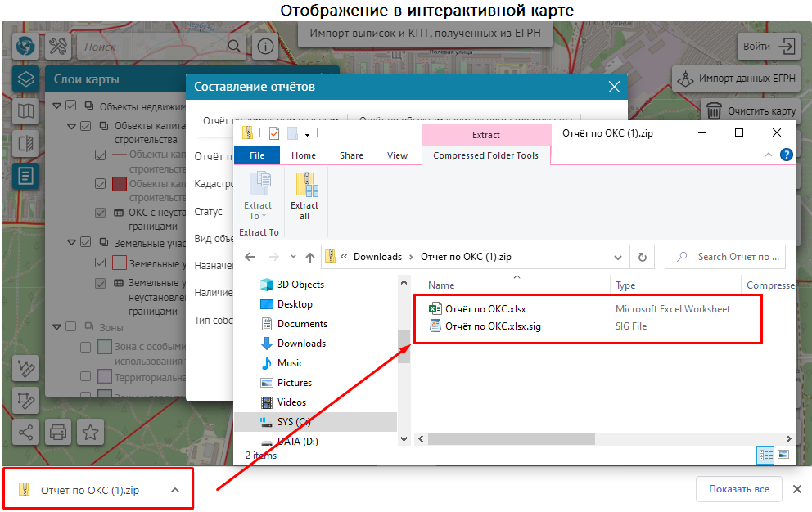Click the Показать все button
The image size is (812, 512).
point(738,490)
